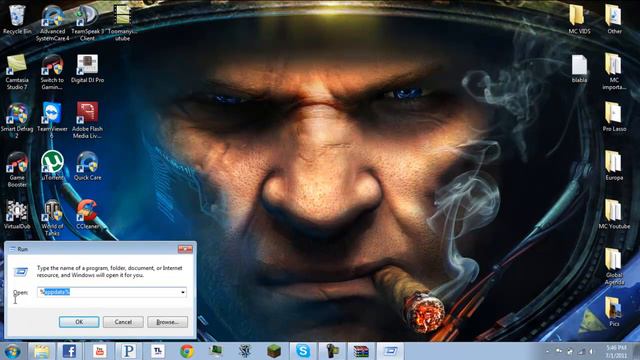The width and height of the screenshot is (640, 360).
Task: Open WinRAR from the taskbar
Action: click(x=361, y=351)
